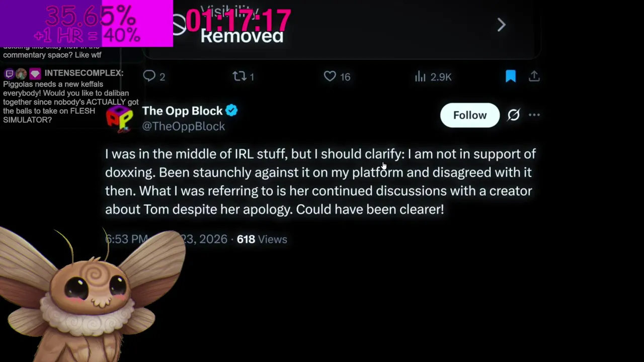Click the blue verified checkmark badge
Image resolution: width=644 pixels, height=362 pixels.
pos(231,111)
